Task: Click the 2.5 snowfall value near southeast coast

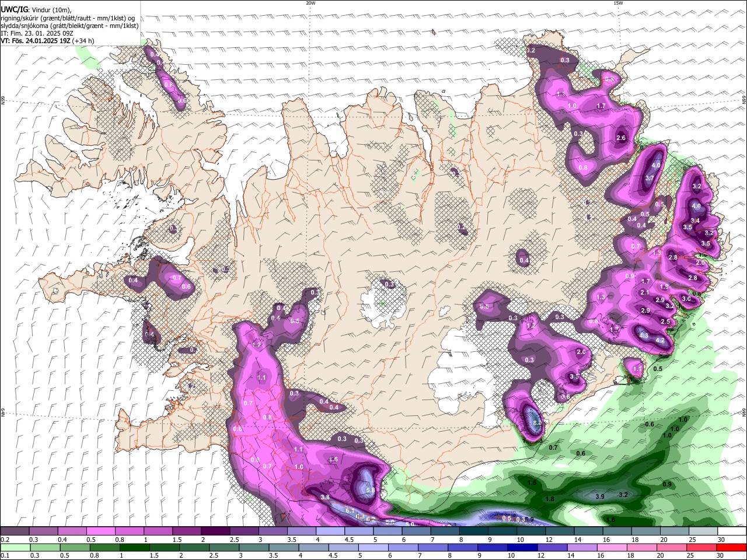Action: (x=665, y=322)
